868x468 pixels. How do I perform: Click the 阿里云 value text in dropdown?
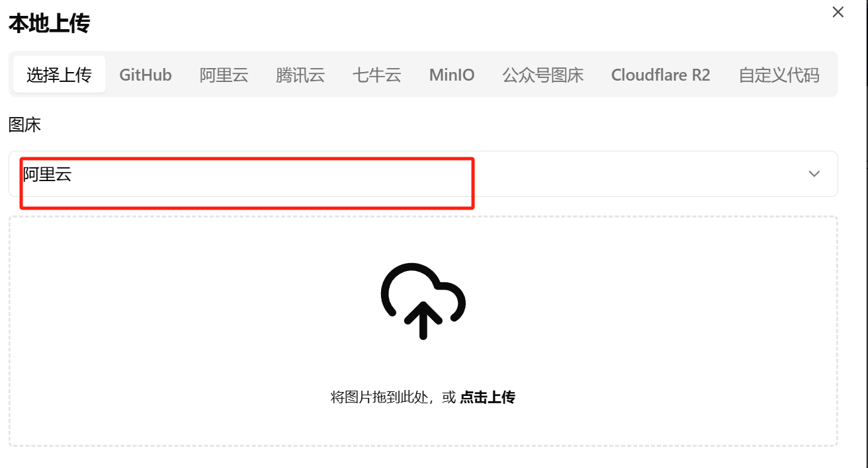48,175
